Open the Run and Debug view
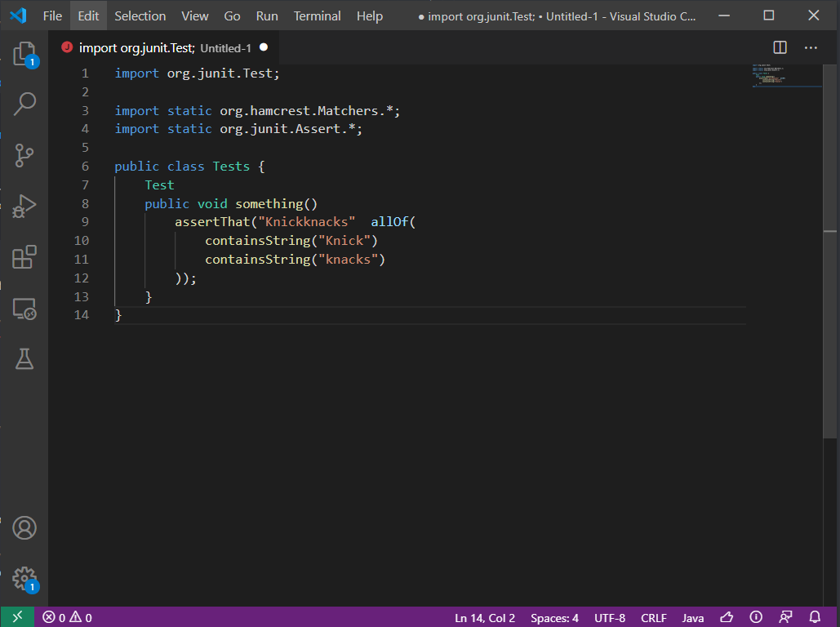Viewport: 840px width, 627px height. (24, 206)
